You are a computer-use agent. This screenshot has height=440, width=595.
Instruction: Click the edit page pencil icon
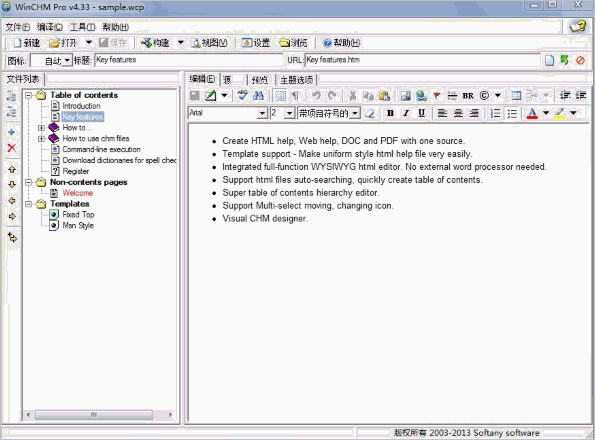pos(211,96)
